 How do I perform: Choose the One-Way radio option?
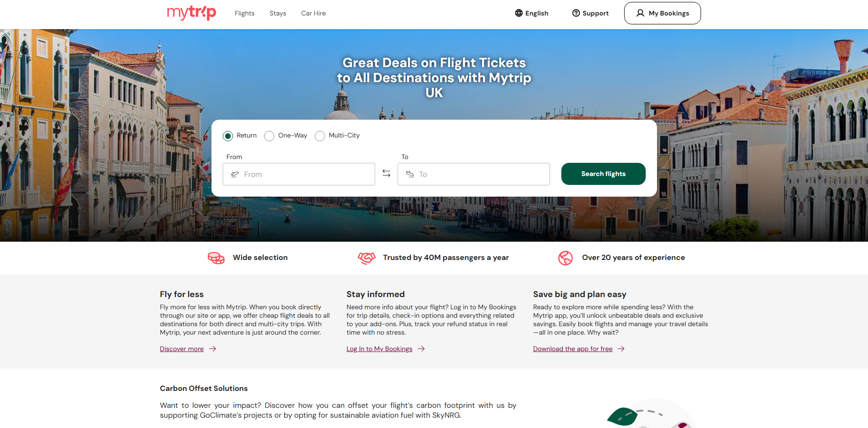(x=269, y=136)
